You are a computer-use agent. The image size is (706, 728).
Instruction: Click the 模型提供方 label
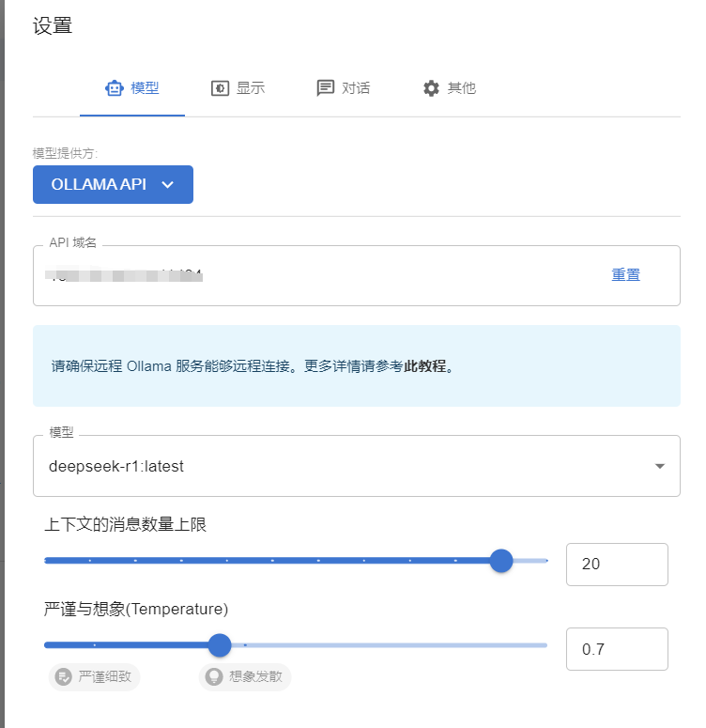tap(65, 153)
